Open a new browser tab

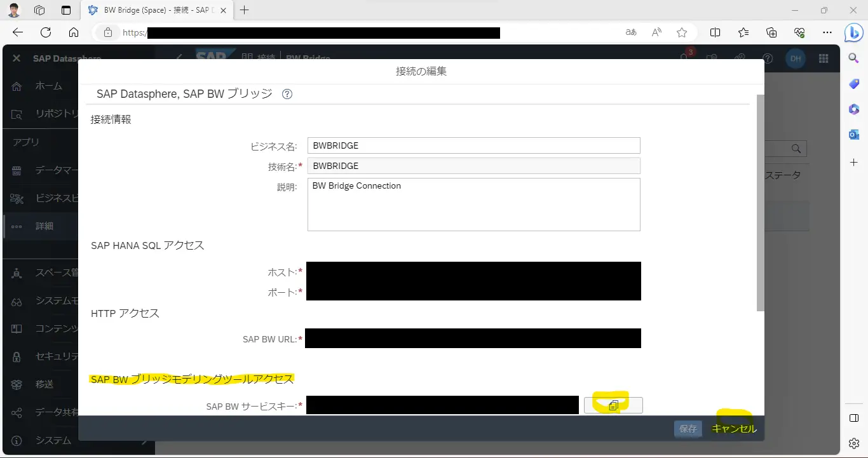pos(245,10)
